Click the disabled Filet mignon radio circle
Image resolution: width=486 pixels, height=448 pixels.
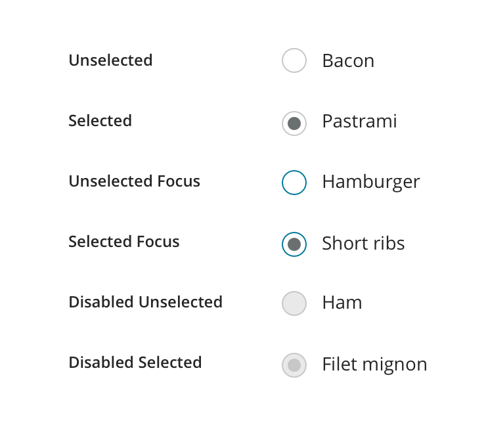click(294, 365)
